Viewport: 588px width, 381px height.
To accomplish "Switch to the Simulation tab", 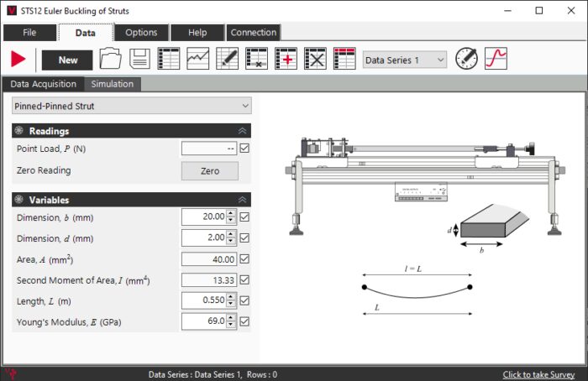I will coord(113,84).
